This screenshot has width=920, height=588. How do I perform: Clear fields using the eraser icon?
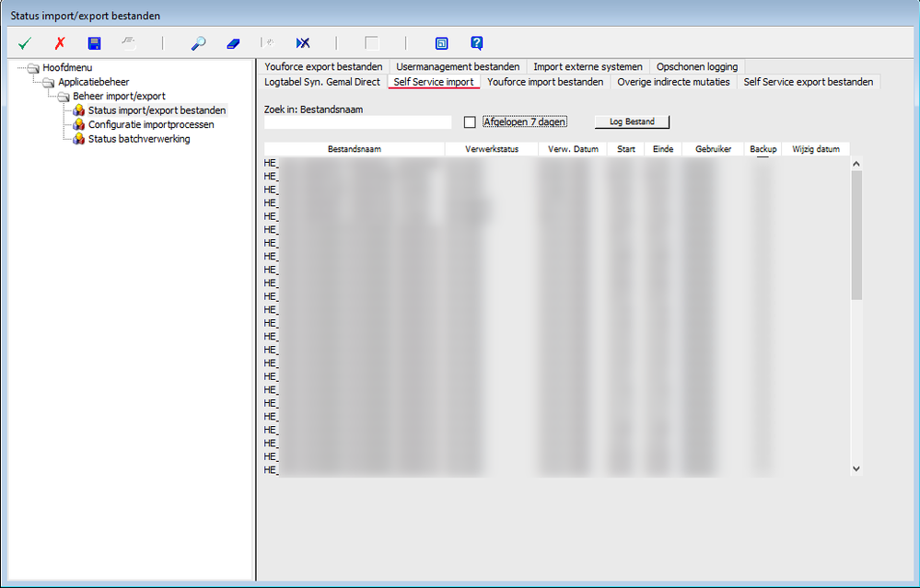pos(232,42)
